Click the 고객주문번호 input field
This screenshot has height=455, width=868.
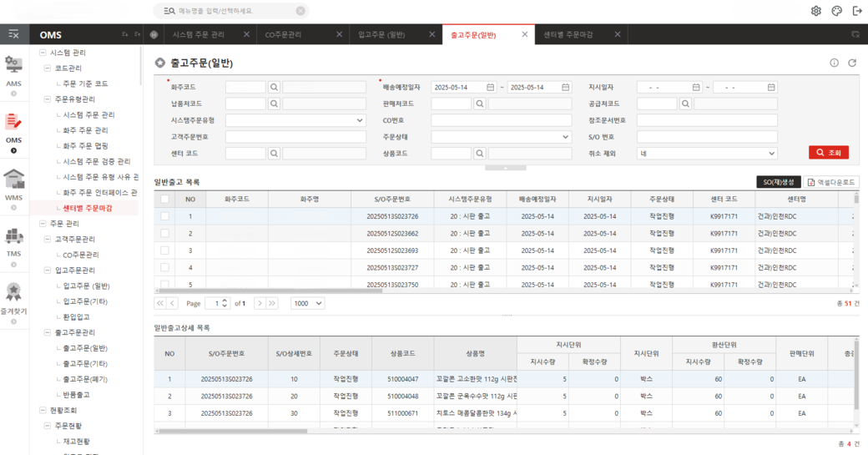(295, 137)
